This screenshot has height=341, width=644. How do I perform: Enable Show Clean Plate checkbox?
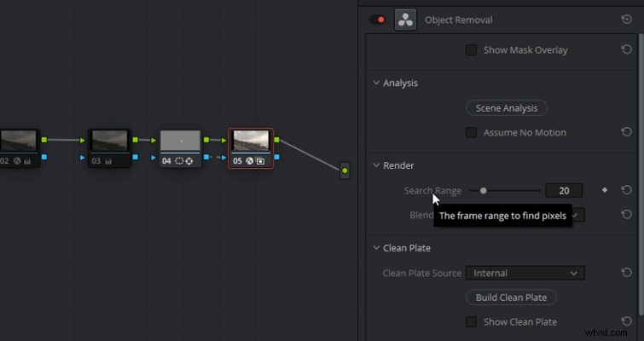[x=471, y=321]
